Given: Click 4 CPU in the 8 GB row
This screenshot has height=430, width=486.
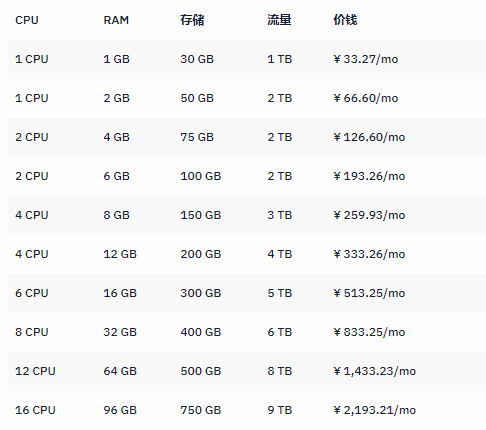Looking at the screenshot, I should tap(32, 215).
